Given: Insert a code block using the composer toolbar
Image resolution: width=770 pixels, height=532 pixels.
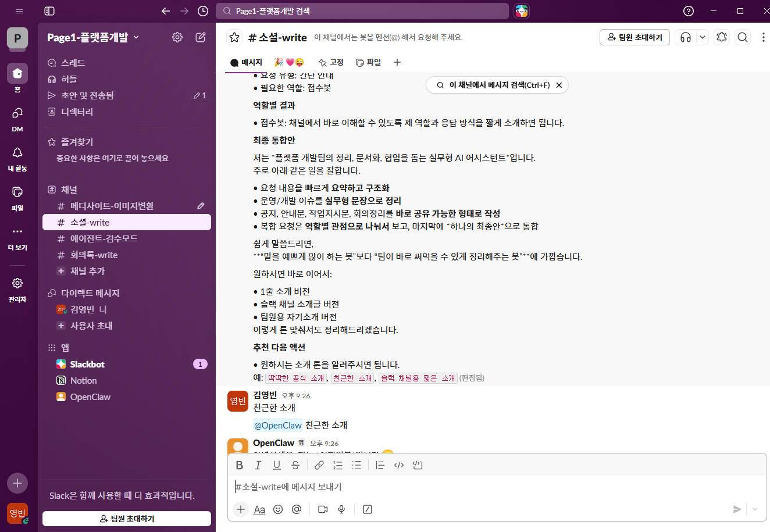Looking at the screenshot, I should point(418,465).
